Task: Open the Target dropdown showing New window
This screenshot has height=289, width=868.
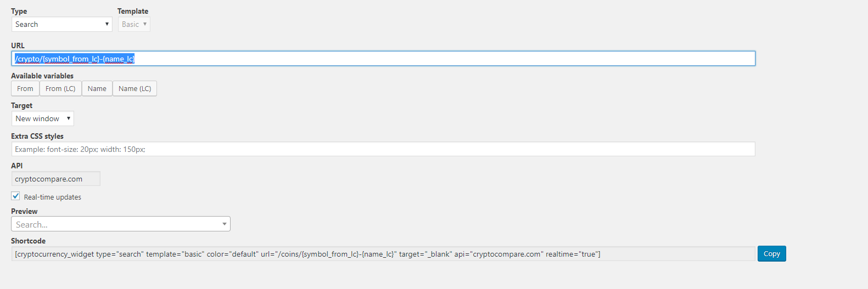Action: (x=43, y=118)
